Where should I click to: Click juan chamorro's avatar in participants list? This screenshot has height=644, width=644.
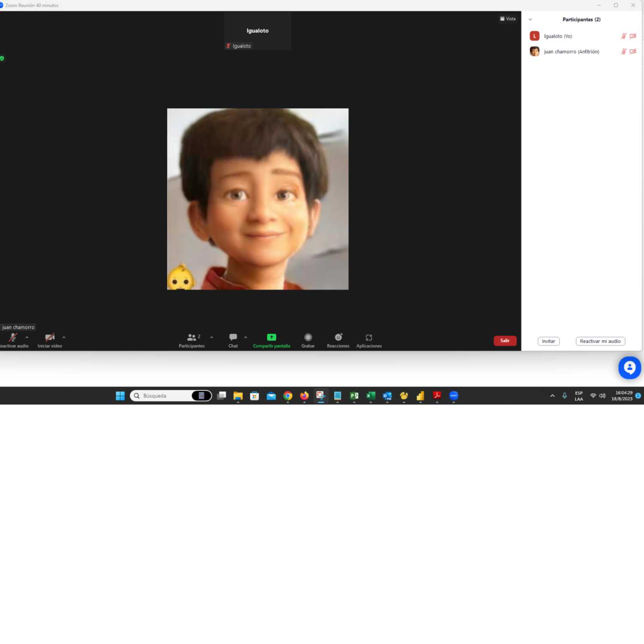click(x=535, y=52)
